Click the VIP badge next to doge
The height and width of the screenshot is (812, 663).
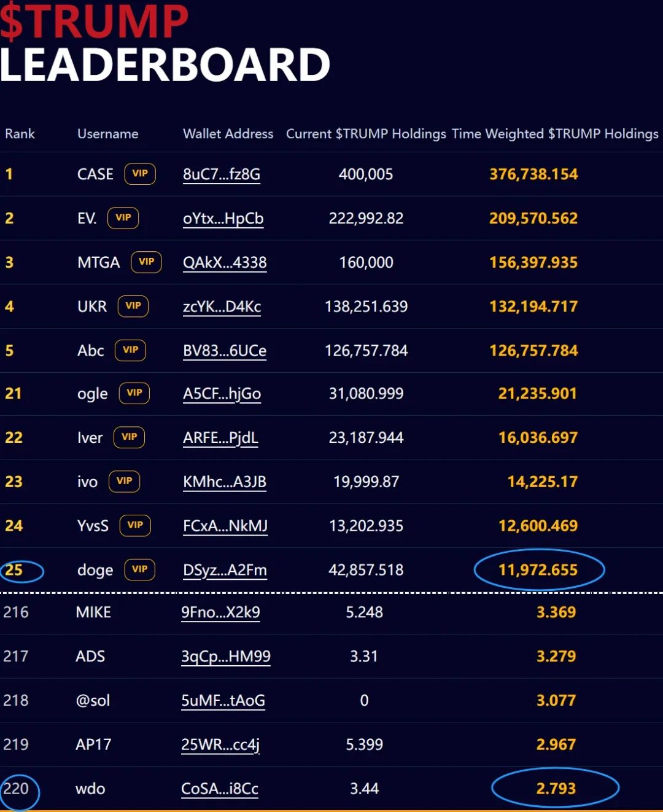pos(139,569)
